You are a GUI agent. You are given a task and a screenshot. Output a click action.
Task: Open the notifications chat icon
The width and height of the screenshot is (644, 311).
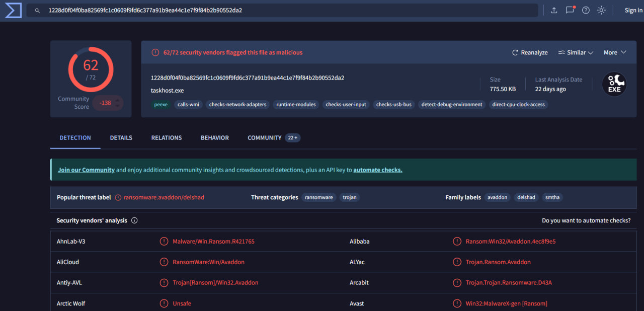(570, 10)
